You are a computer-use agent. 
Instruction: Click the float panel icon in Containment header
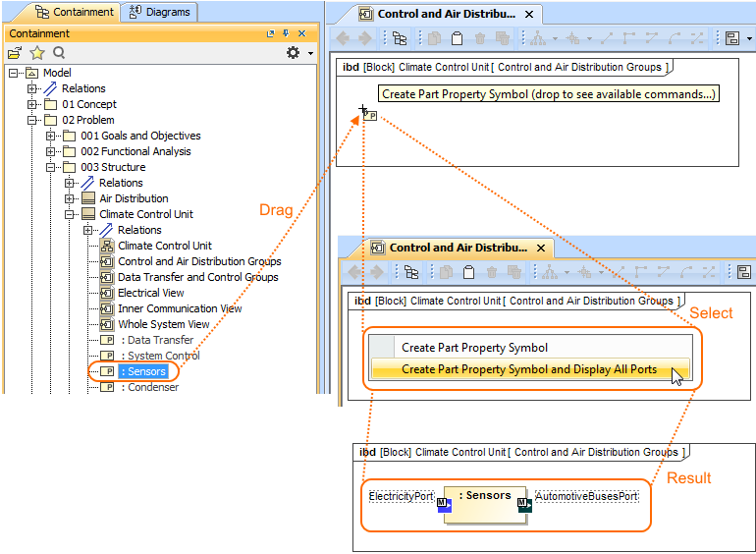(270, 33)
